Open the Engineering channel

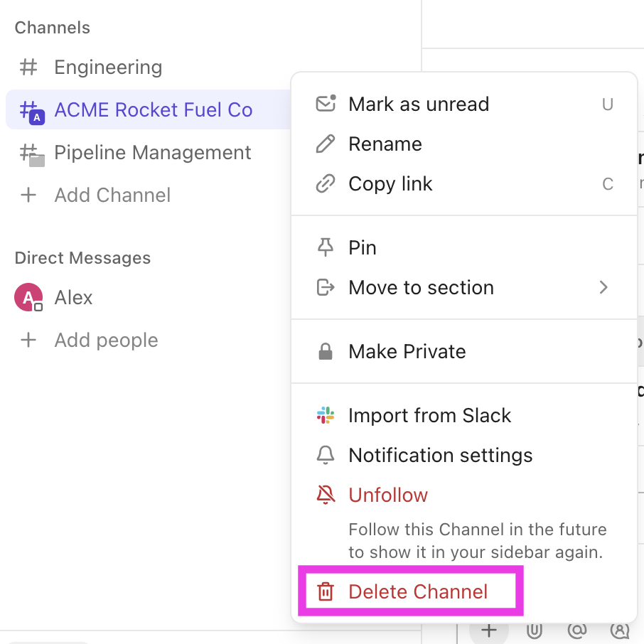(108, 68)
